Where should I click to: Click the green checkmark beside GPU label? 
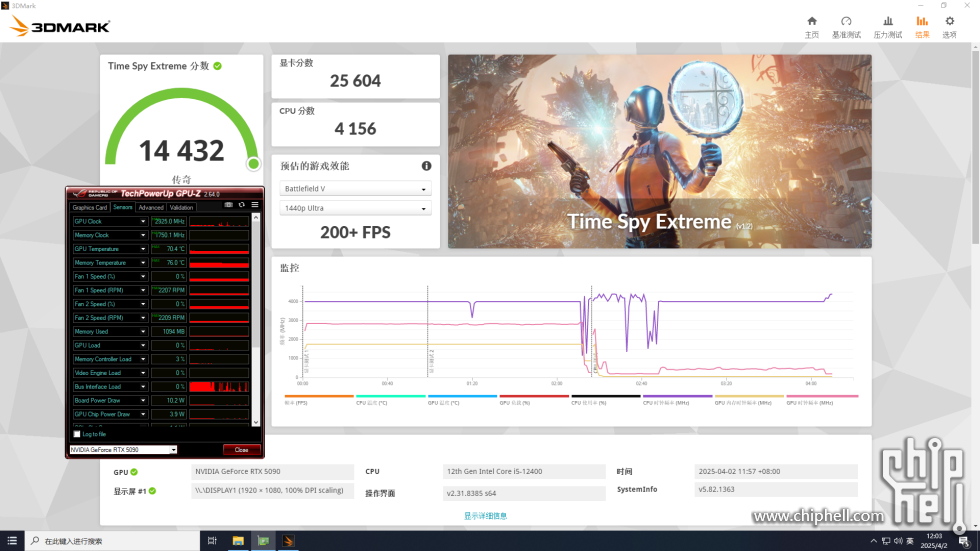click(x=134, y=472)
